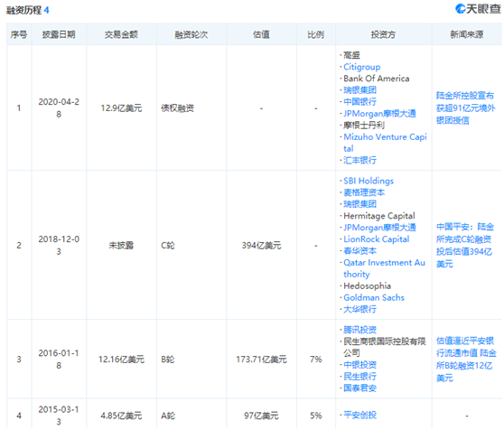The width and height of the screenshot is (504, 430).
Task: Select the 2018-12-03 date cell
Action: click(x=59, y=246)
